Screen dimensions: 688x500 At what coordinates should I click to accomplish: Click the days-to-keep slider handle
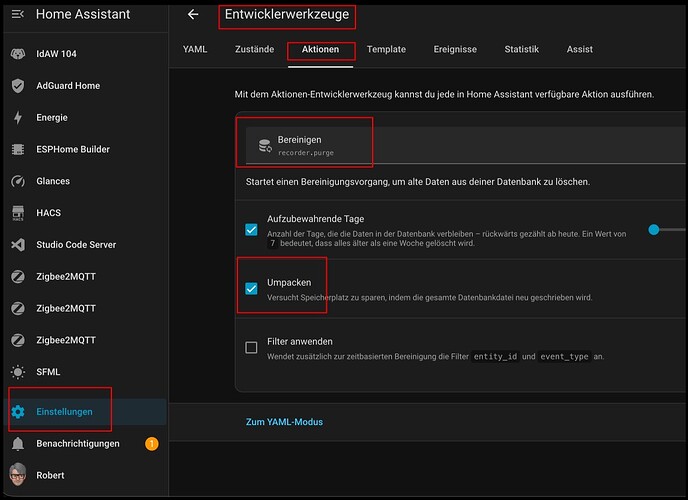click(x=654, y=229)
